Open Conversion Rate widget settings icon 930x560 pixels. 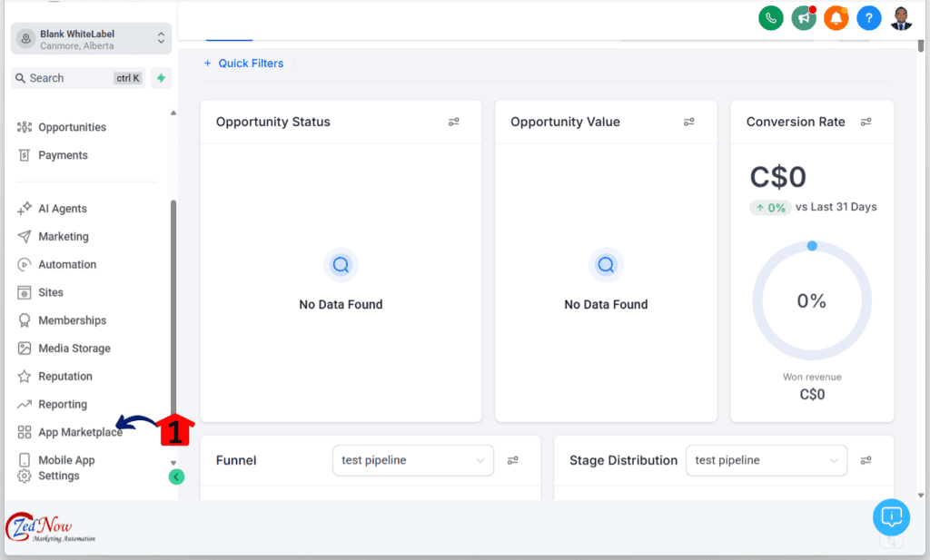point(866,122)
